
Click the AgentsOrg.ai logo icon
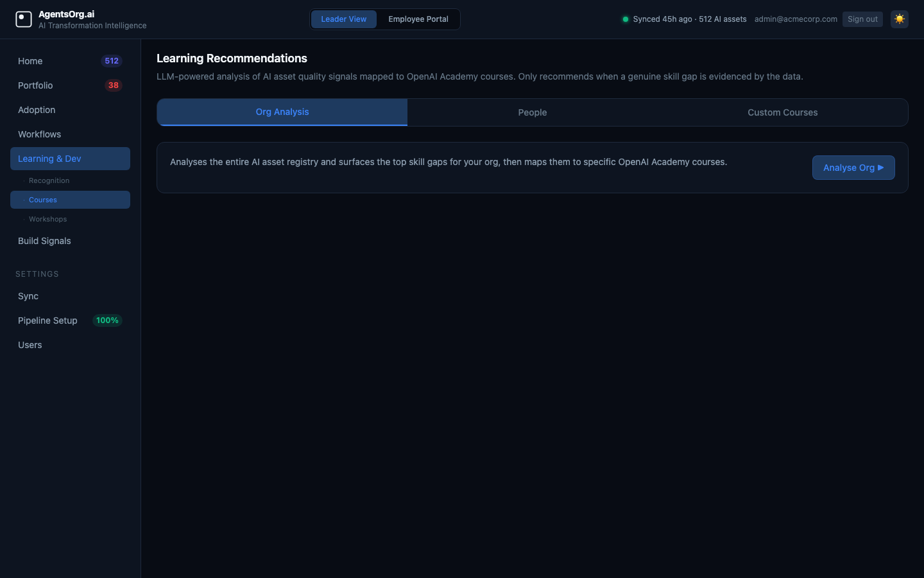click(x=24, y=19)
